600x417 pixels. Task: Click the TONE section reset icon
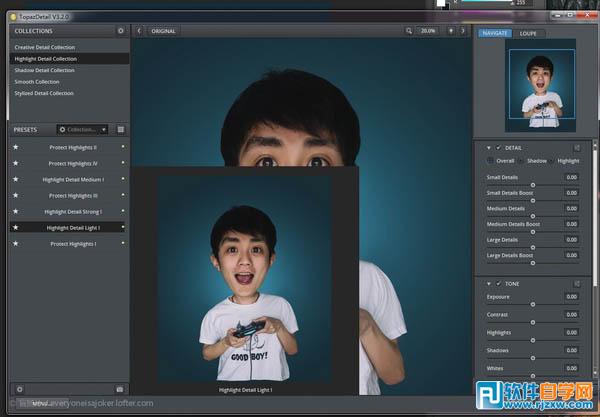577,284
